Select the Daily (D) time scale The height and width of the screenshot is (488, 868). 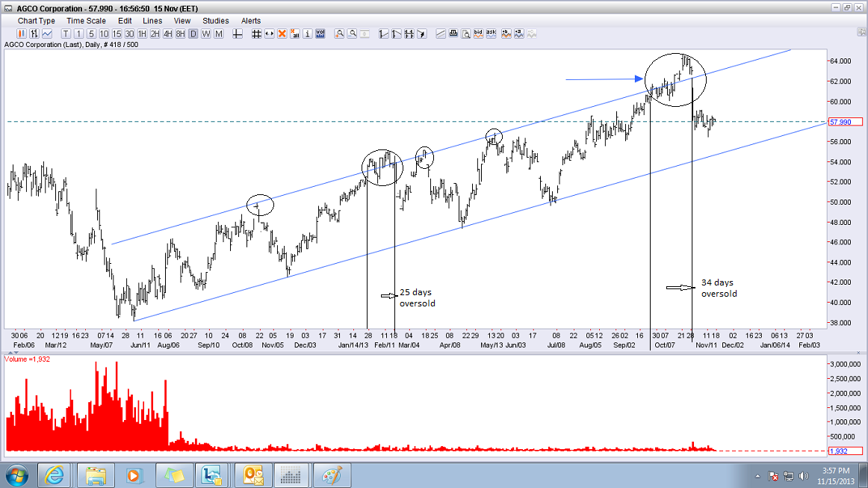pos(193,34)
